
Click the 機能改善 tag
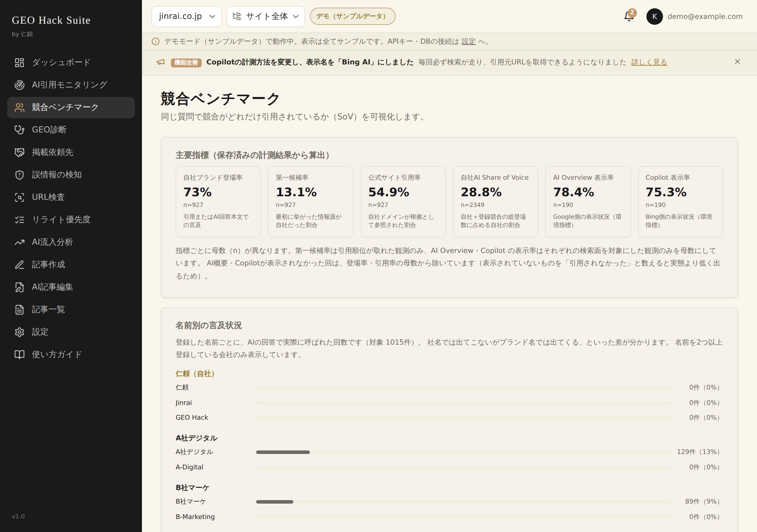click(x=186, y=62)
